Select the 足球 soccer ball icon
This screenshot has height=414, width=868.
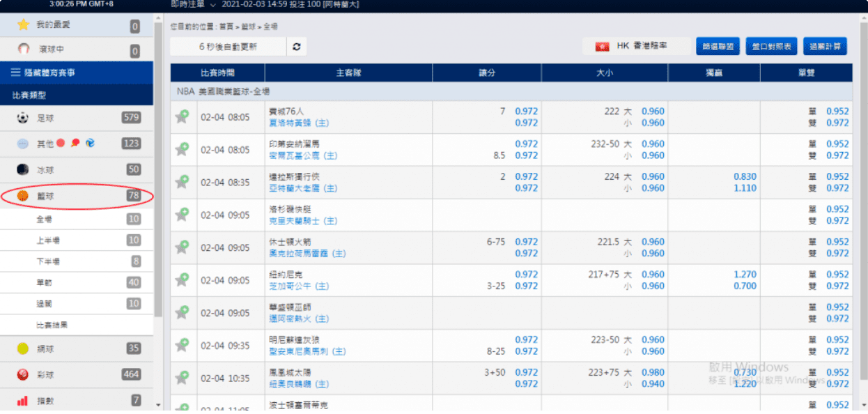coord(23,118)
